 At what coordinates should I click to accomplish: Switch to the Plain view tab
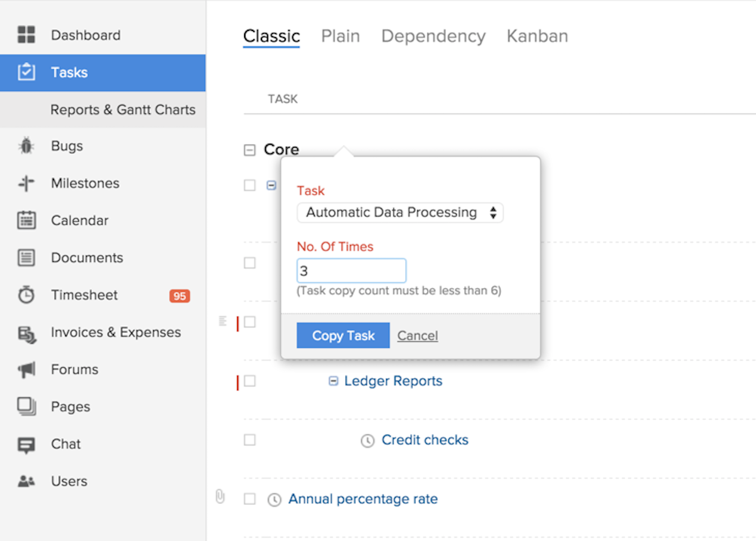click(x=340, y=36)
